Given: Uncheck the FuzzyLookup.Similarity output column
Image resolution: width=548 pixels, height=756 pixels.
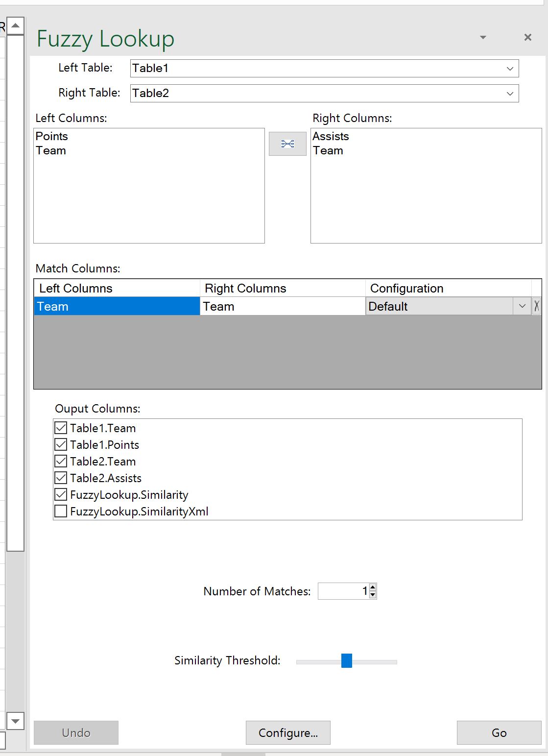Looking at the screenshot, I should point(60,494).
